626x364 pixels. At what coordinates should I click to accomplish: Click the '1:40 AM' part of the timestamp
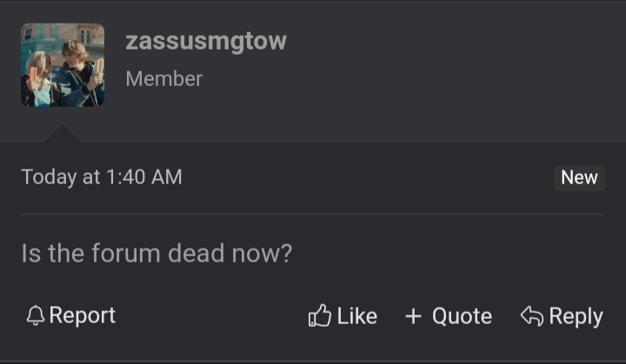click(x=144, y=177)
